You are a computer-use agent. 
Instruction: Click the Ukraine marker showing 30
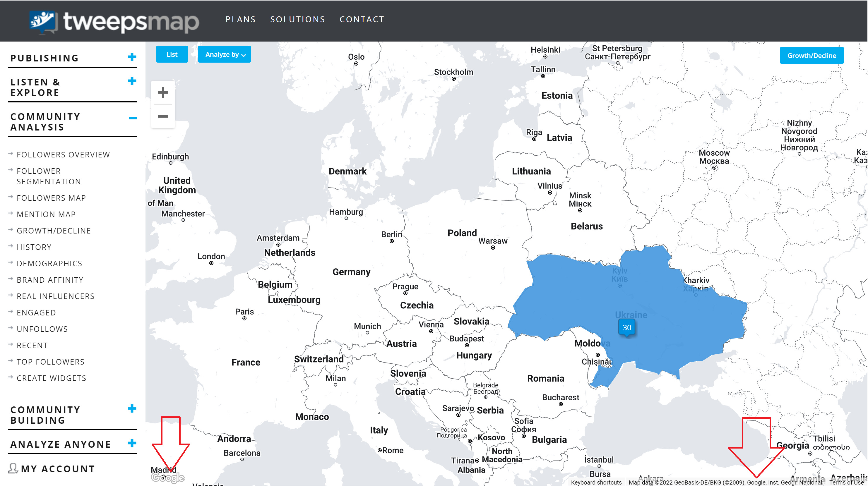point(626,327)
